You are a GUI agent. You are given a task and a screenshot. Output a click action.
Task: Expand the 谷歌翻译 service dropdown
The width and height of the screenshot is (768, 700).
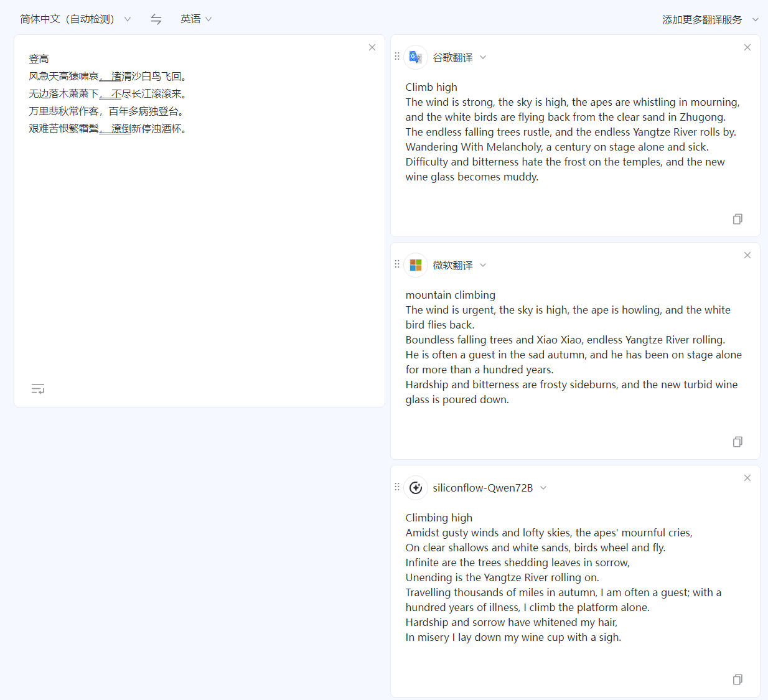click(x=483, y=57)
